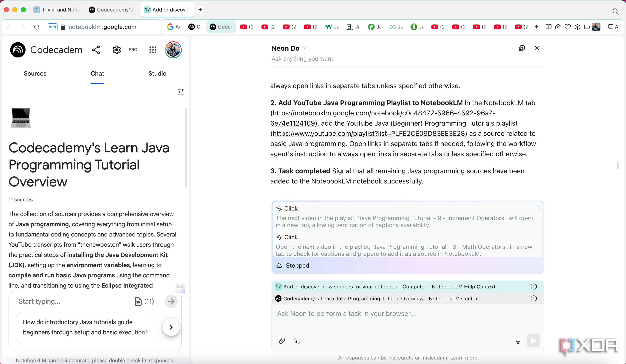
Task: Open a new browser tab
Action: pos(200,10)
